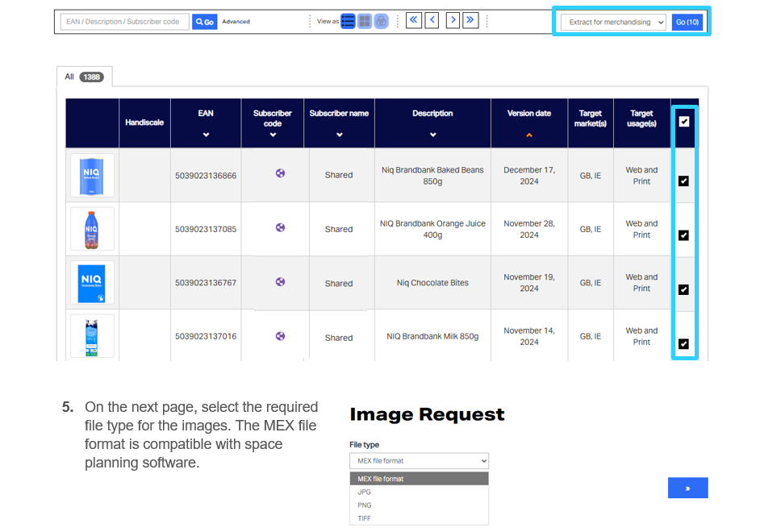
Task: Toggle the select-all header checkbox
Action: [x=684, y=122]
